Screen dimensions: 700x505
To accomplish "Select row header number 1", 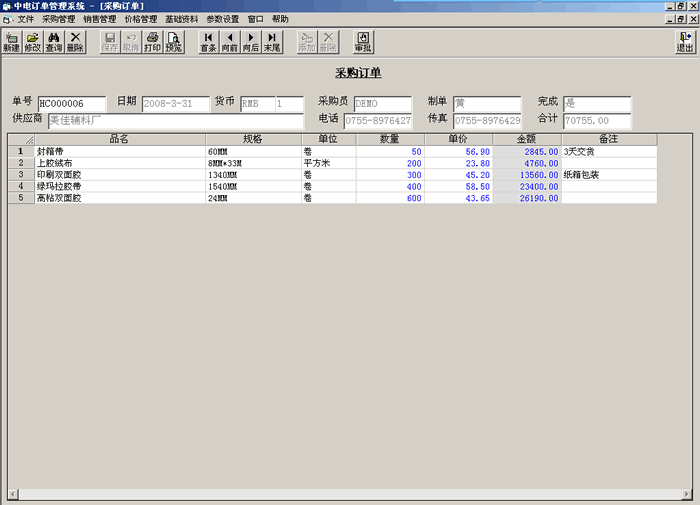I will (x=21, y=151).
